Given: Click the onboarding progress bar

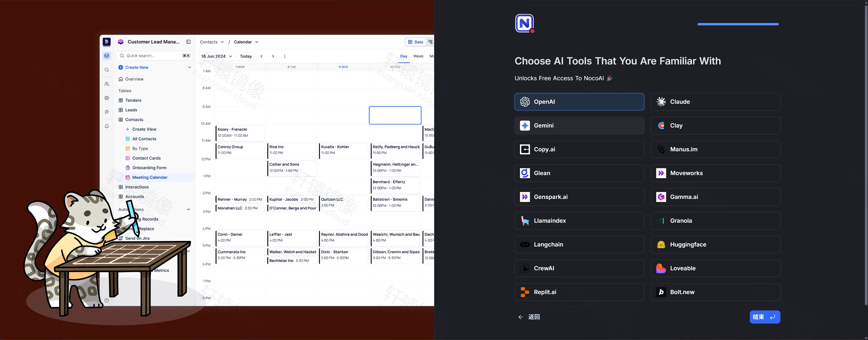Looking at the screenshot, I should pos(738,24).
